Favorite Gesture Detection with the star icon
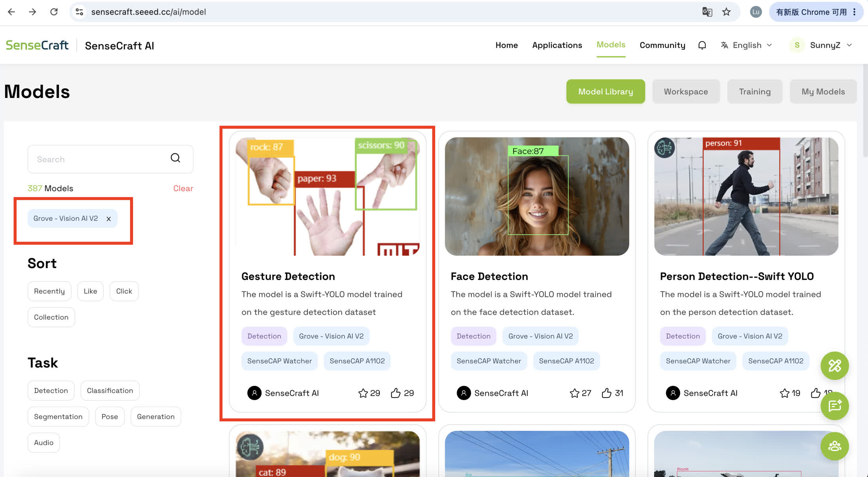868x477 pixels. coord(363,393)
